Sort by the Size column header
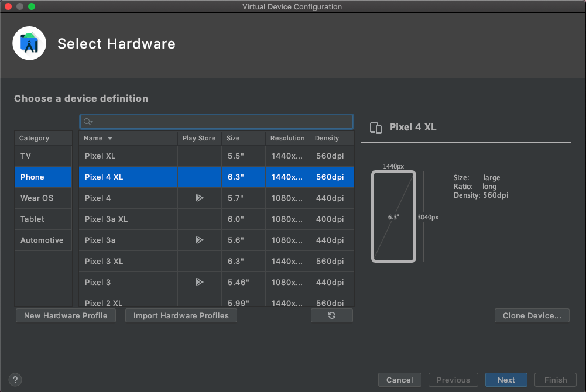 click(233, 139)
